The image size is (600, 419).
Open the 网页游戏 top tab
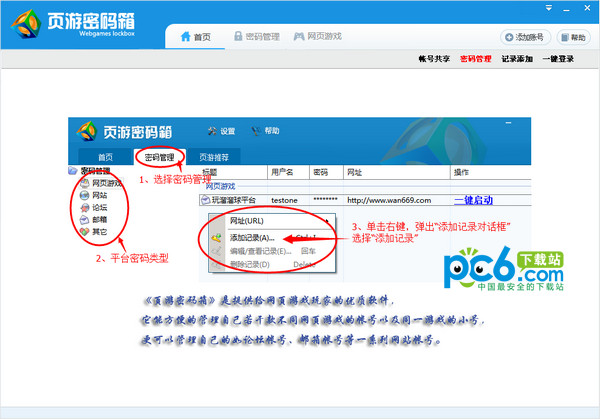317,37
